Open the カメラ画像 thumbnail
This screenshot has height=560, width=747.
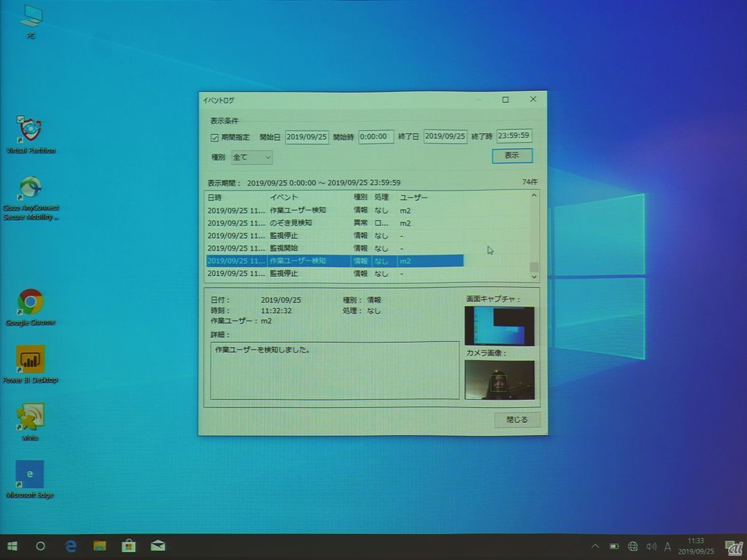499,380
